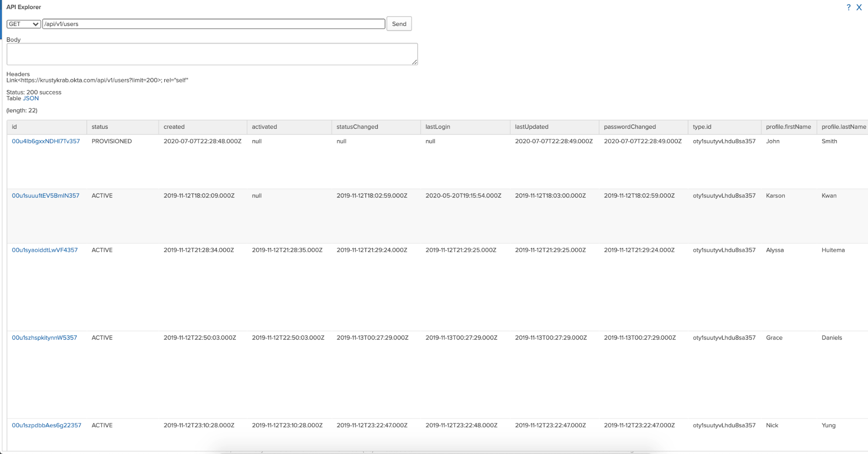Open user ID 00u1szhspkitynnW5357

pos(44,338)
